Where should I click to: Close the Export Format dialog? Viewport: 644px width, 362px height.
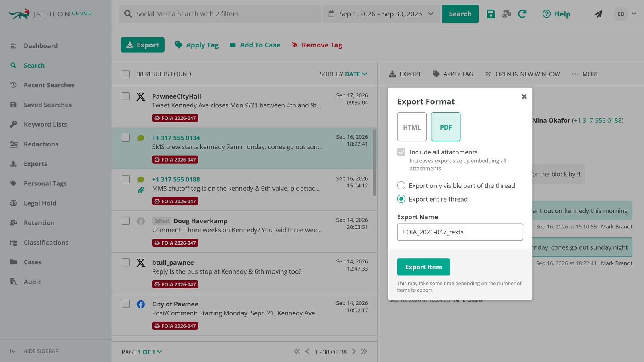[524, 97]
